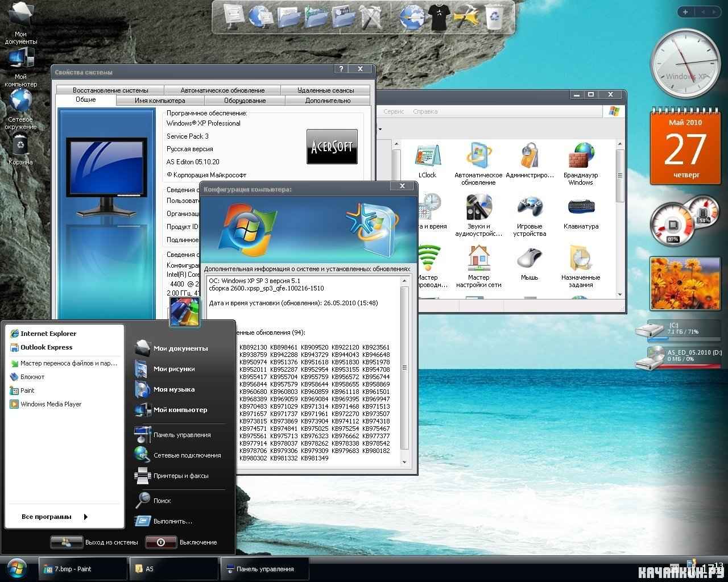The image size is (728, 582).
Task: Switch to 7.bmp - Paint taskbar button
Action: click(x=83, y=569)
